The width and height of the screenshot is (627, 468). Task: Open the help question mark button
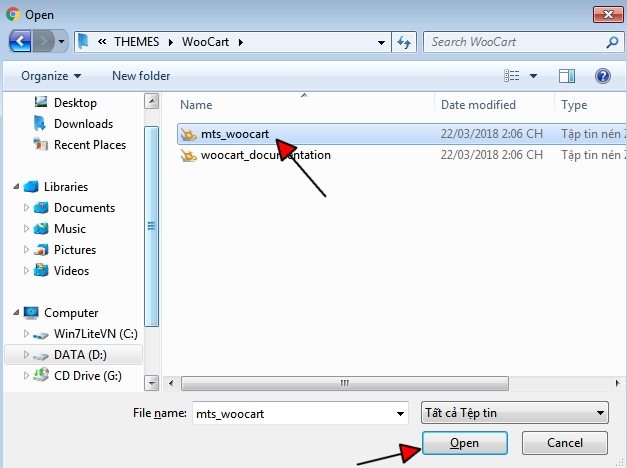603,76
